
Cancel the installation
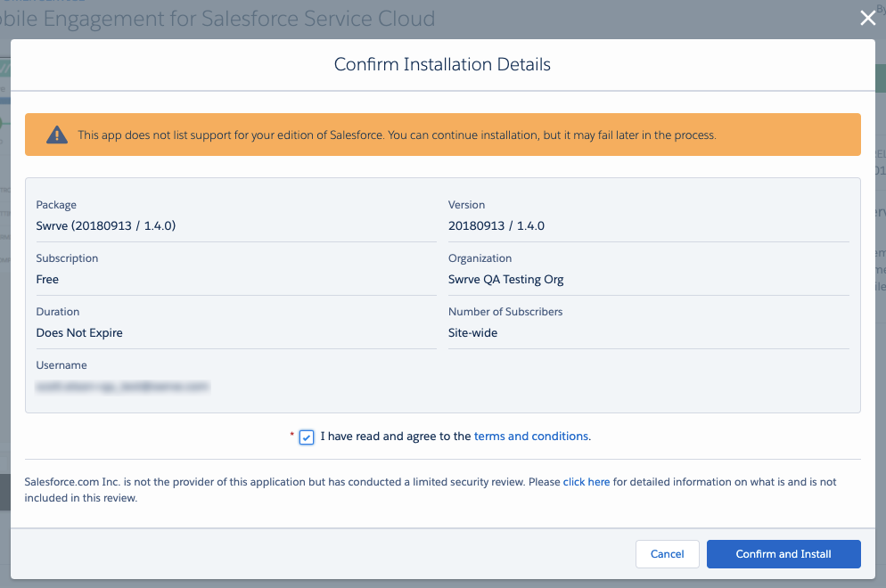coord(667,554)
